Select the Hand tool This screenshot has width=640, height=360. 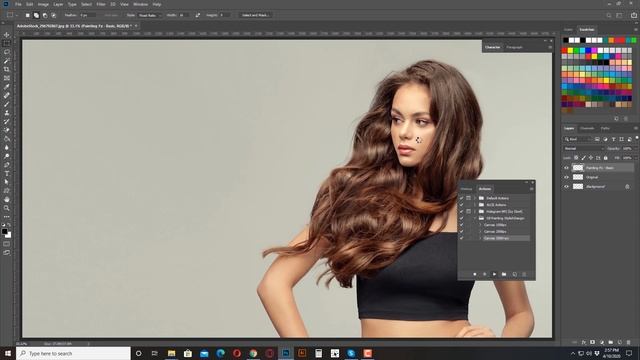(7, 200)
